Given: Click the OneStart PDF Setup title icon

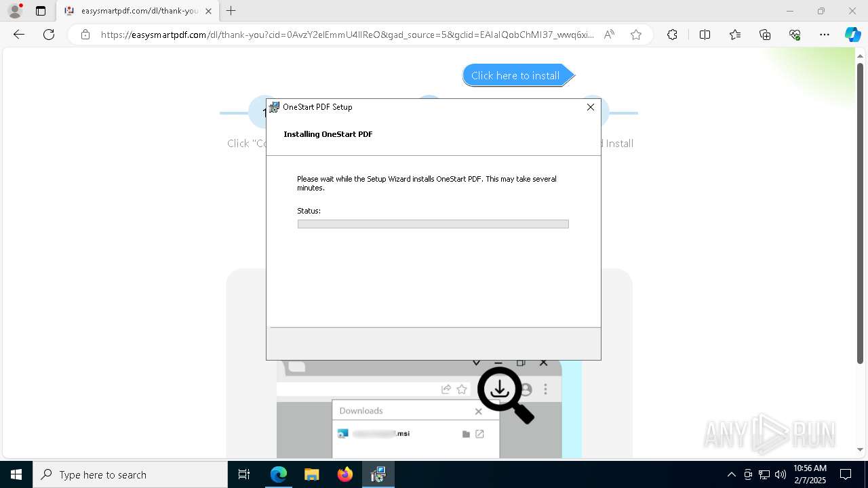Looking at the screenshot, I should [274, 107].
